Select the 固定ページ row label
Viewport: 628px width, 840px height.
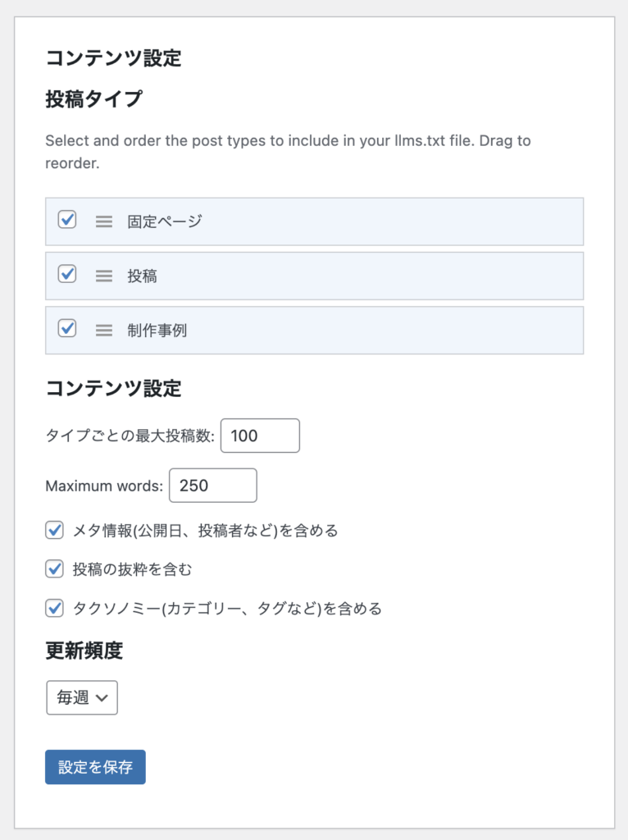164,221
